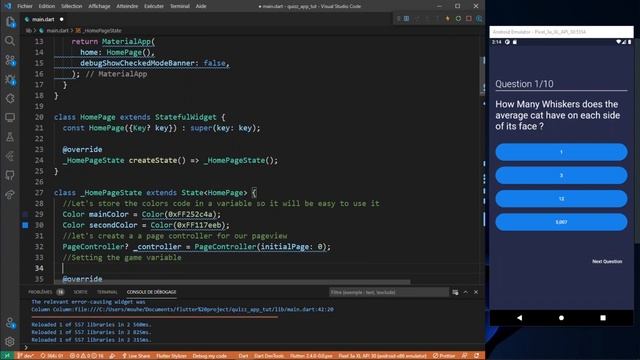Viewport: 640px width, 360px height.
Task: Tap the answer button labeled 12
Action: click(561, 199)
